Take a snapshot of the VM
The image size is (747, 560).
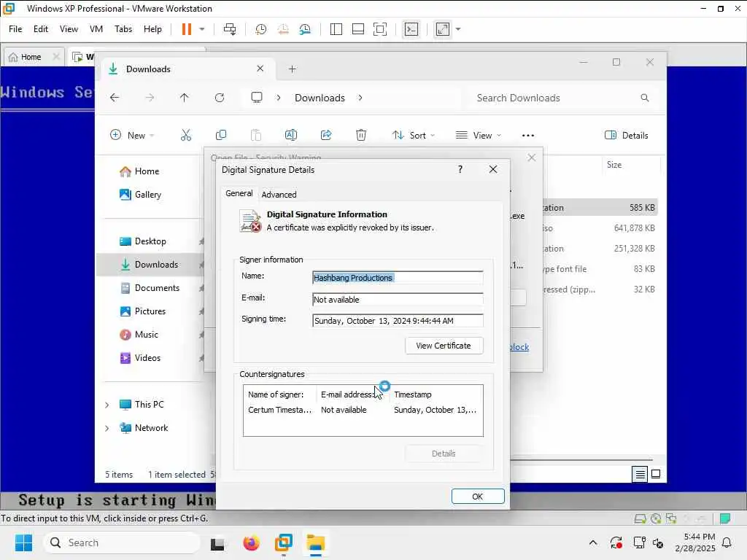pos(260,29)
